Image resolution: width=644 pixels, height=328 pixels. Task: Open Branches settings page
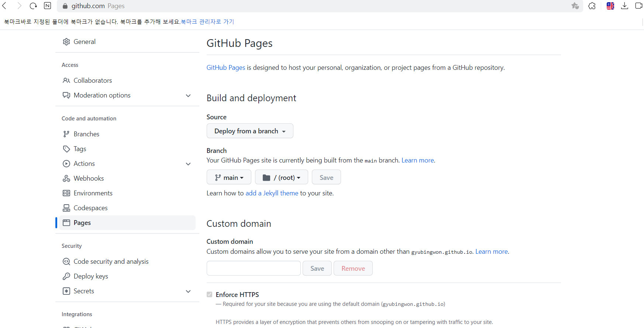(127, 134)
